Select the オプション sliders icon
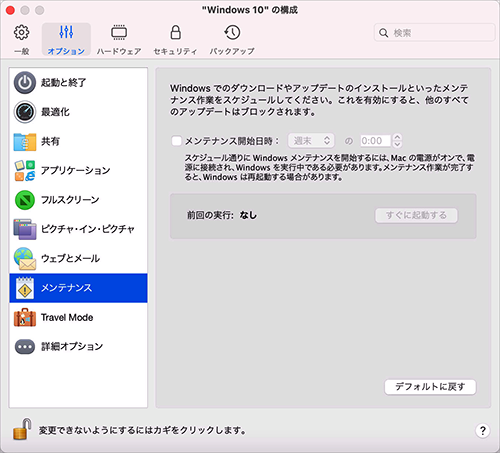The image size is (500, 453). coord(66,32)
